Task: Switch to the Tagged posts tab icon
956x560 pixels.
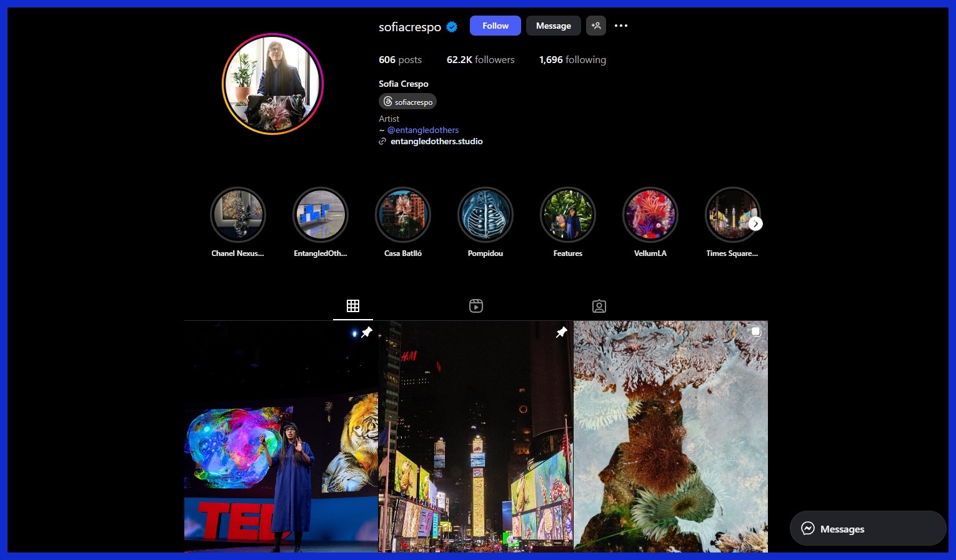Action: 599,306
